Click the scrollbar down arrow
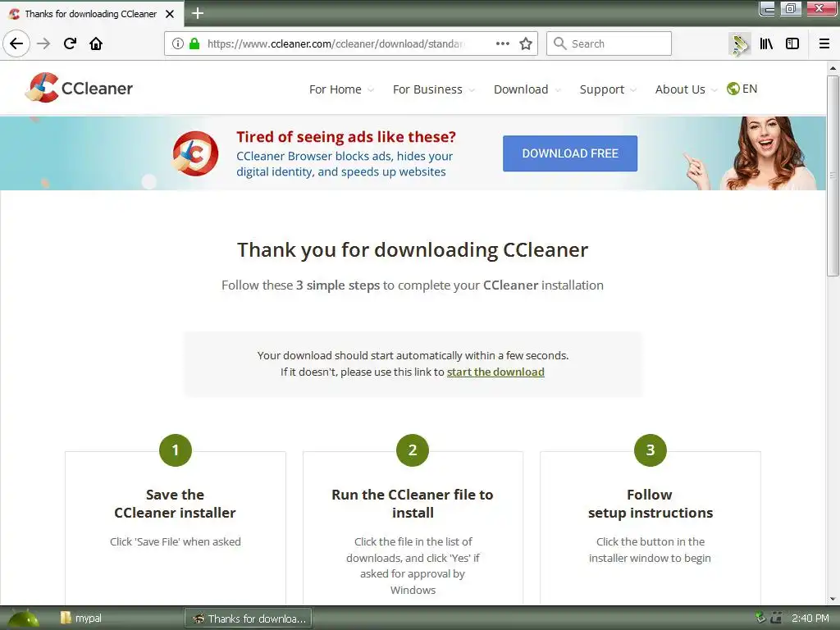Viewport: 840px width, 630px height. (833, 599)
